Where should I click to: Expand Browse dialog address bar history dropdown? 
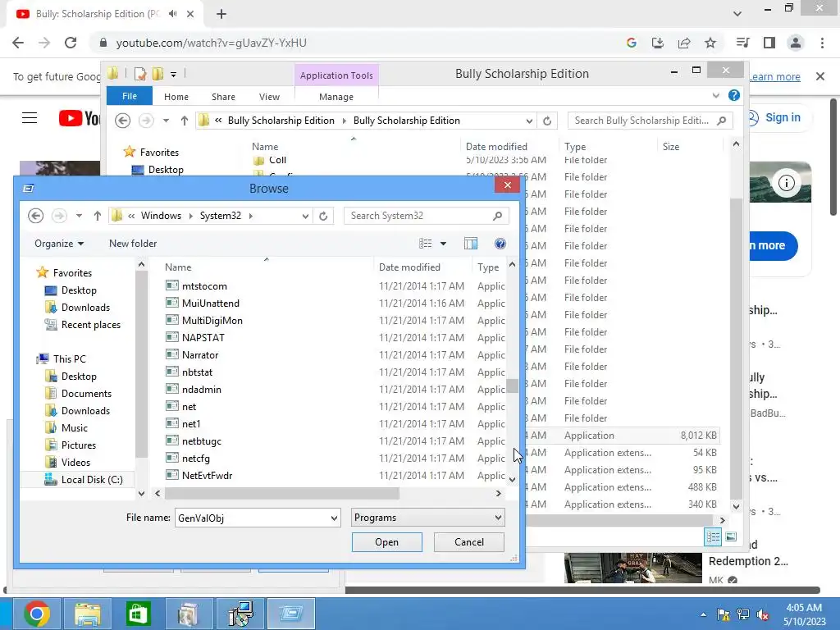click(305, 216)
